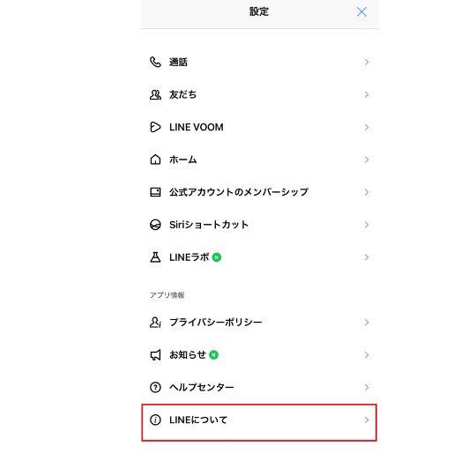
Task: Tap the friends icon beside 友だち
Action: click(155, 94)
